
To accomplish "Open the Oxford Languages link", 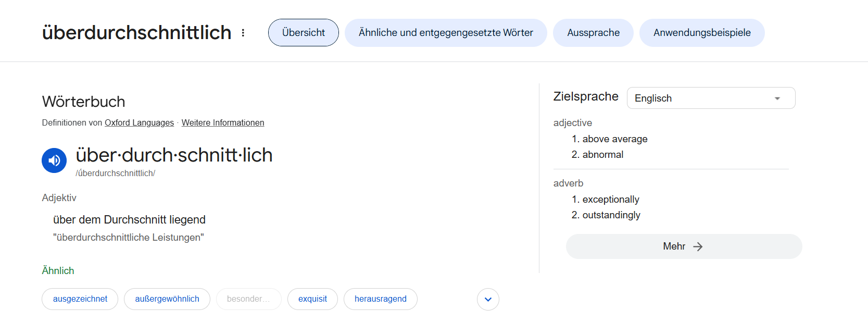I will coord(139,123).
